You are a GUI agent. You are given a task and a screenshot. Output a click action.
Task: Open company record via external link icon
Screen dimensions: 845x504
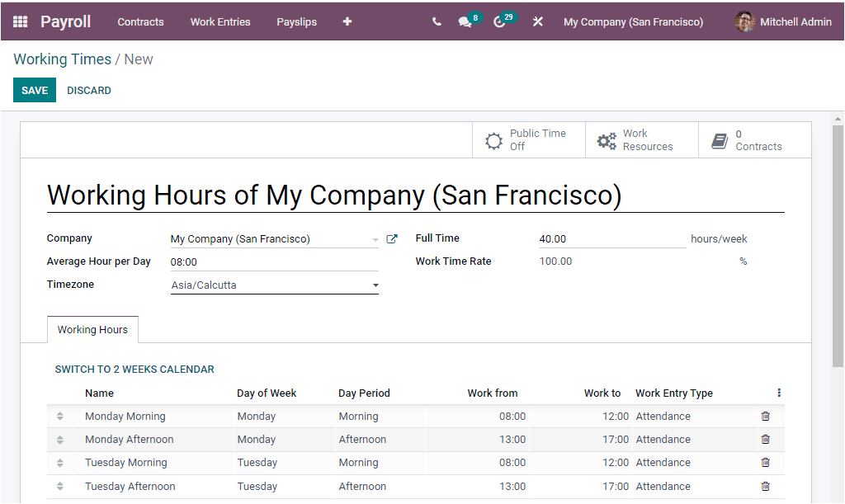(392, 238)
